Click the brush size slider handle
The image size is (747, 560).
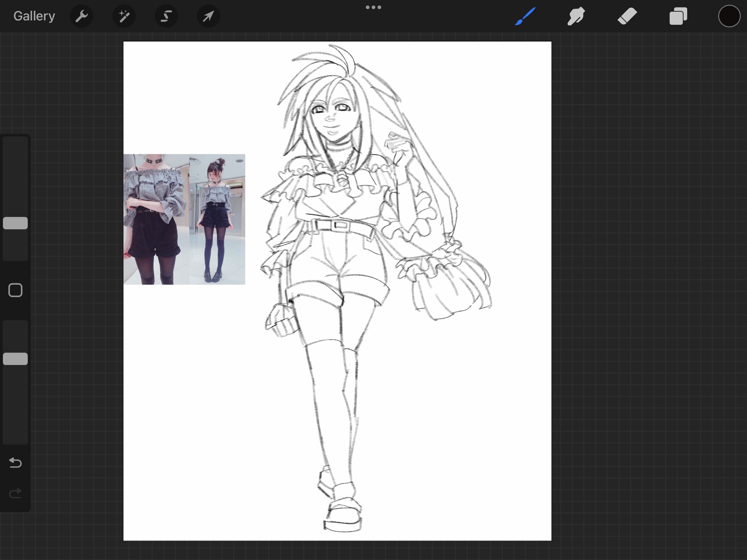pyautogui.click(x=15, y=223)
